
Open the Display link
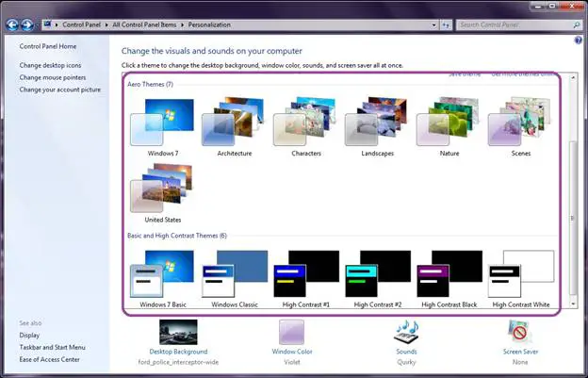click(x=29, y=335)
